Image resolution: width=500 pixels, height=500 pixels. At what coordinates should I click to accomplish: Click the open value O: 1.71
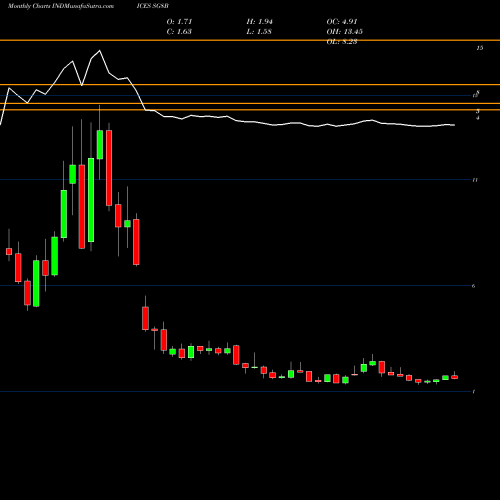point(179,22)
